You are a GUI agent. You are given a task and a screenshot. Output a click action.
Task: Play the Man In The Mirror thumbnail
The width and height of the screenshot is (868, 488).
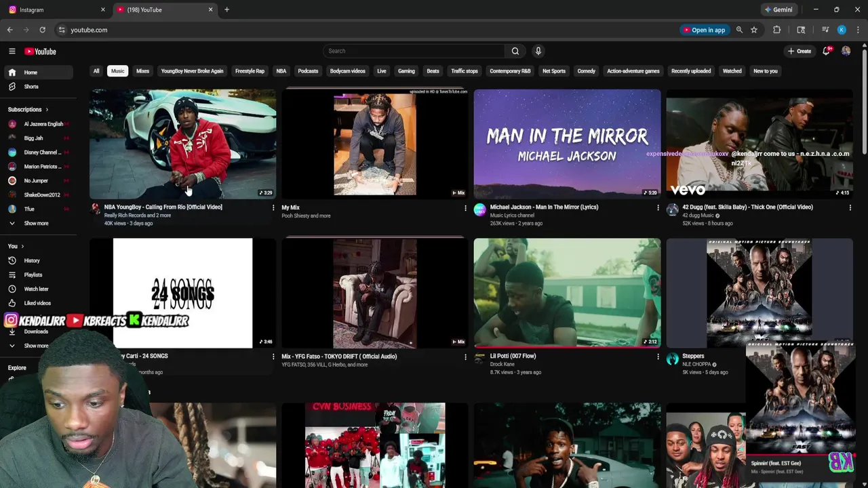point(567,144)
